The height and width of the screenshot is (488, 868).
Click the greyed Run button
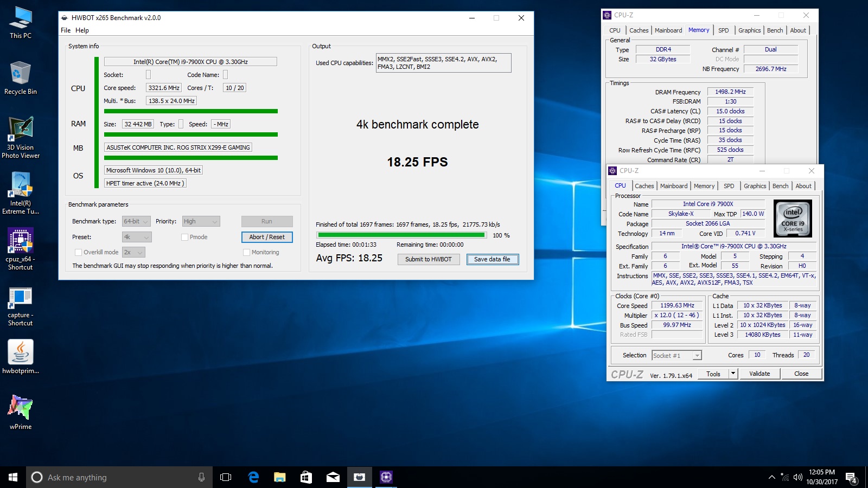(267, 221)
